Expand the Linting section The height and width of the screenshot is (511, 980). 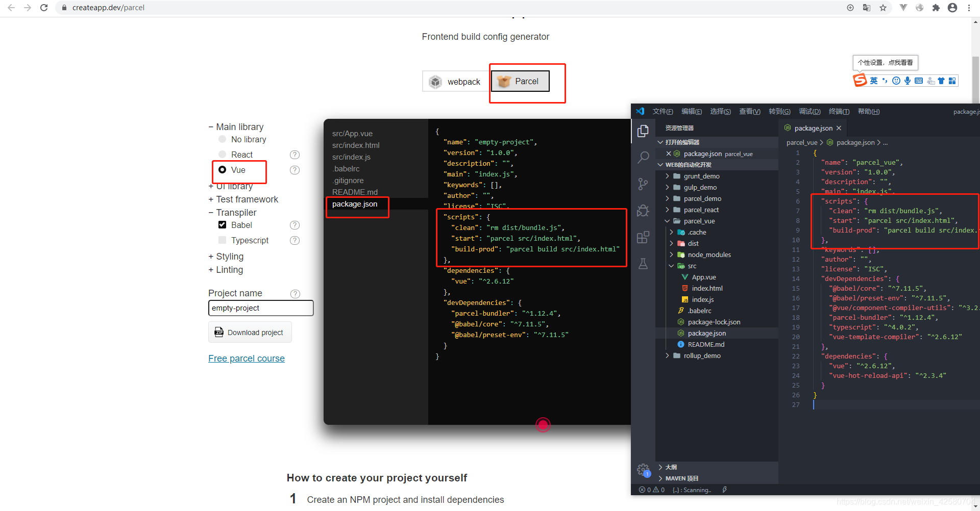tap(226, 270)
